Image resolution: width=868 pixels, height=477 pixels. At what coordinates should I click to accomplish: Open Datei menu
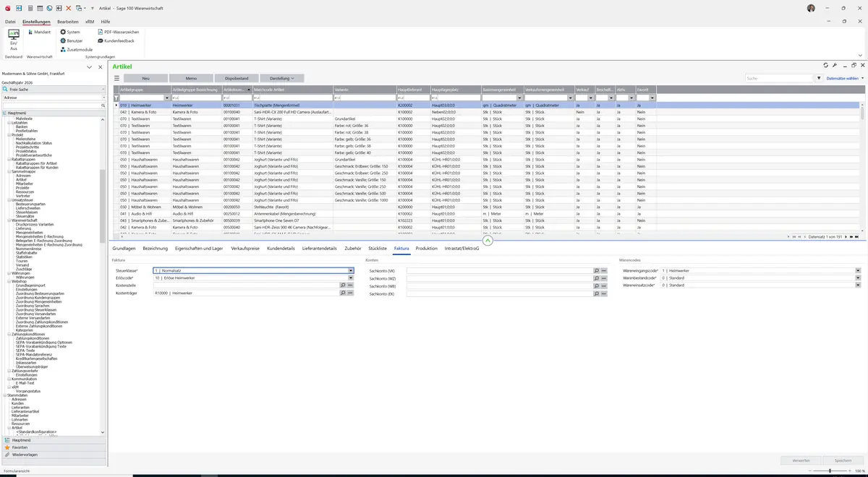click(10, 22)
